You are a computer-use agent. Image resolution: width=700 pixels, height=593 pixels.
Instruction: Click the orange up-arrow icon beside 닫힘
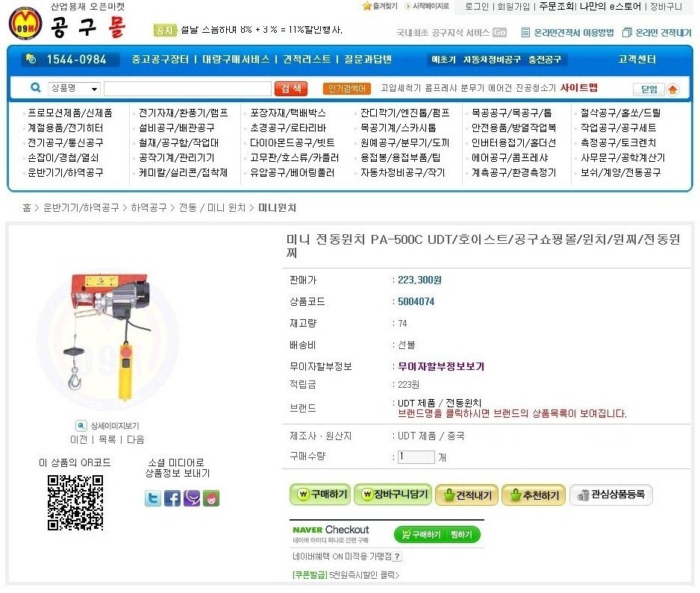pyautogui.click(x=672, y=90)
